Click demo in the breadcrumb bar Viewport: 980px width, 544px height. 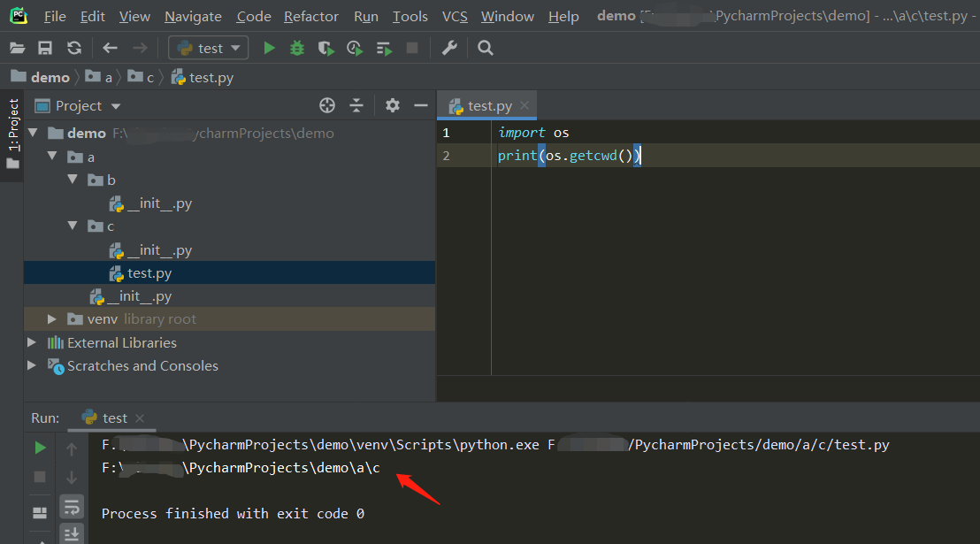(41, 78)
